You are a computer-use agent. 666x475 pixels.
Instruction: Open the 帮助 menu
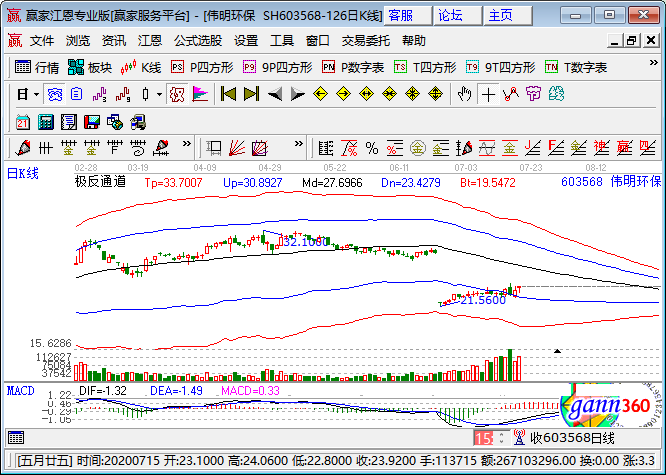pyautogui.click(x=414, y=41)
